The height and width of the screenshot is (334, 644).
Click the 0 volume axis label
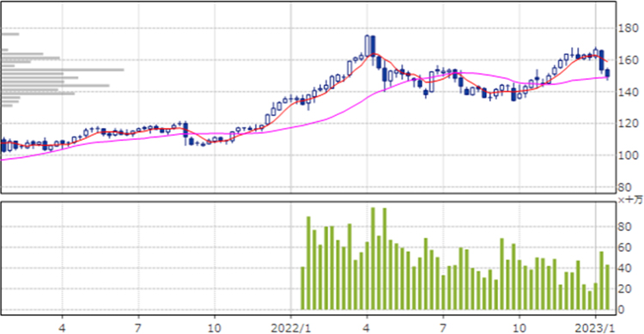click(x=622, y=310)
